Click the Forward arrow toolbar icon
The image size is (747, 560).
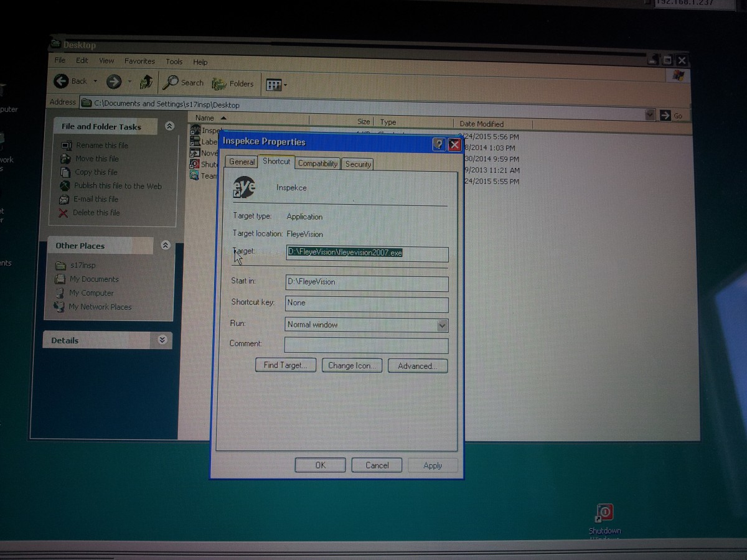point(113,82)
